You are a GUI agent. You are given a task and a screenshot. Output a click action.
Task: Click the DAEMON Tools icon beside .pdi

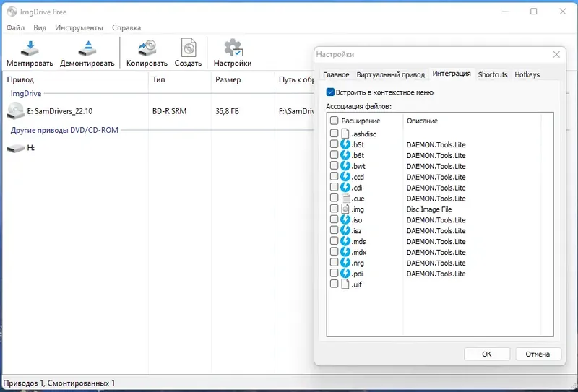pos(345,273)
